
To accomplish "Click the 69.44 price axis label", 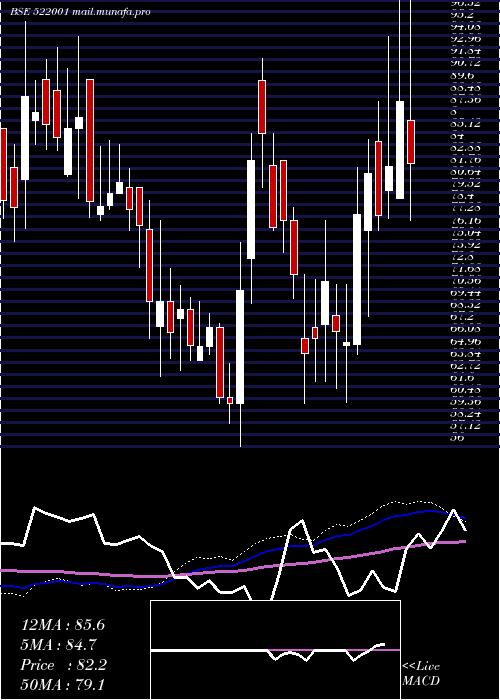I will (x=465, y=293).
